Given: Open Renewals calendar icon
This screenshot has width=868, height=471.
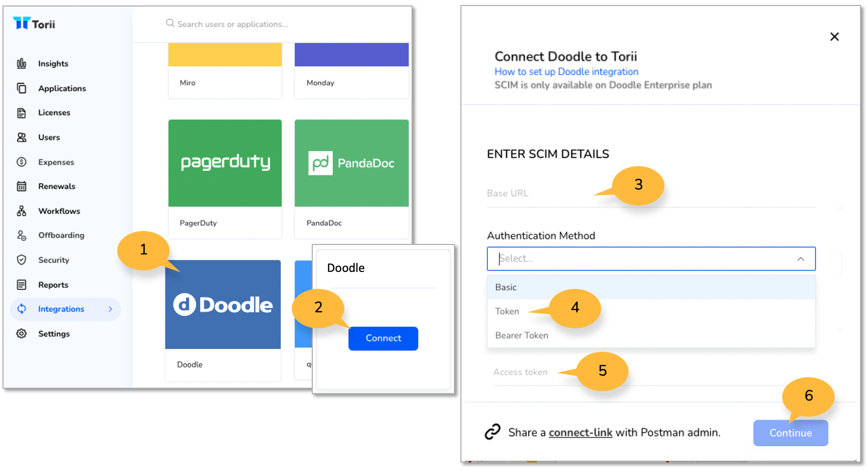Looking at the screenshot, I should pos(21,186).
